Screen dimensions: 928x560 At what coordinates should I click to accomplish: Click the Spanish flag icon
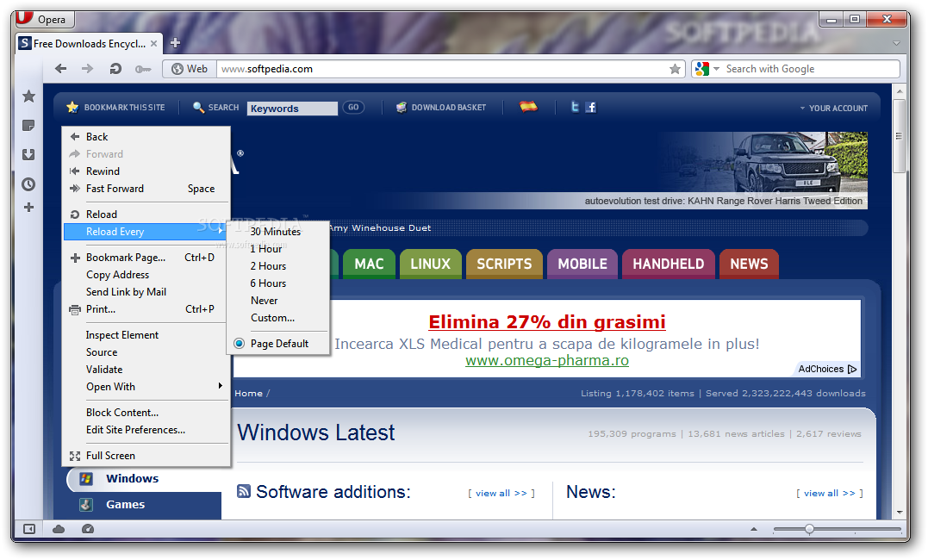(528, 107)
